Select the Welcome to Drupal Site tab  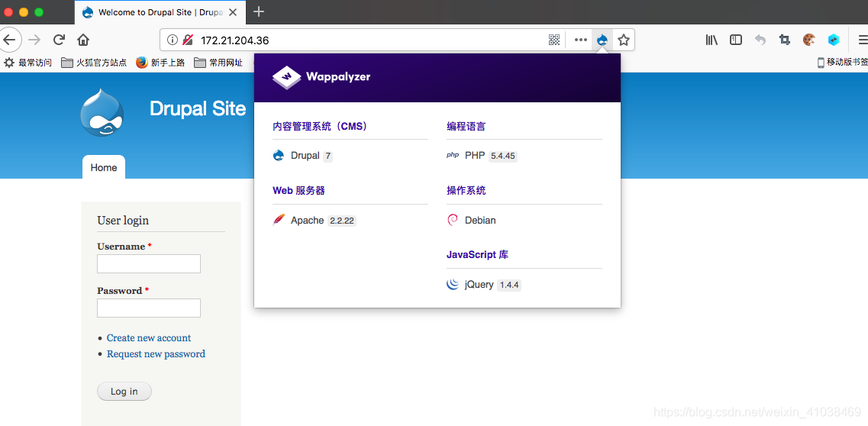point(159,12)
